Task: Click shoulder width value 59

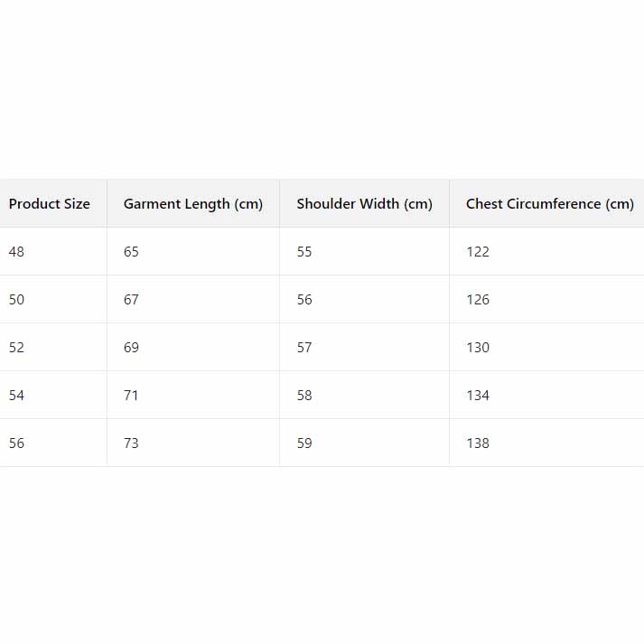Action: point(304,443)
